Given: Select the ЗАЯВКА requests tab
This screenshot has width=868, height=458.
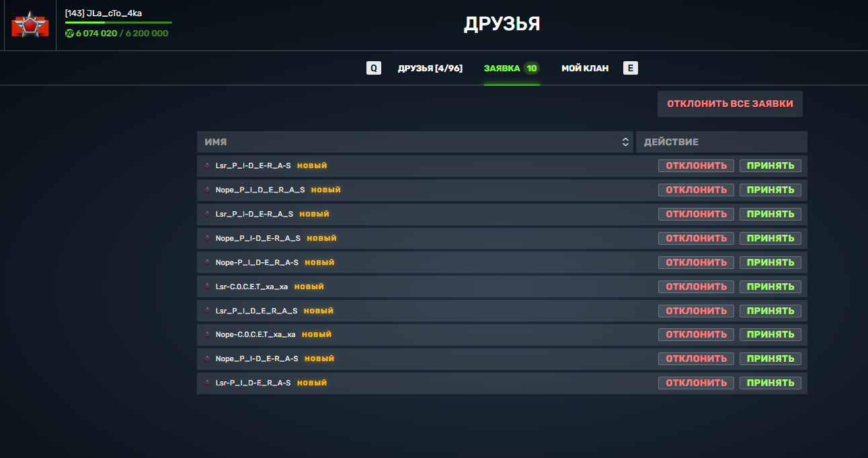Looking at the screenshot, I should coord(512,68).
